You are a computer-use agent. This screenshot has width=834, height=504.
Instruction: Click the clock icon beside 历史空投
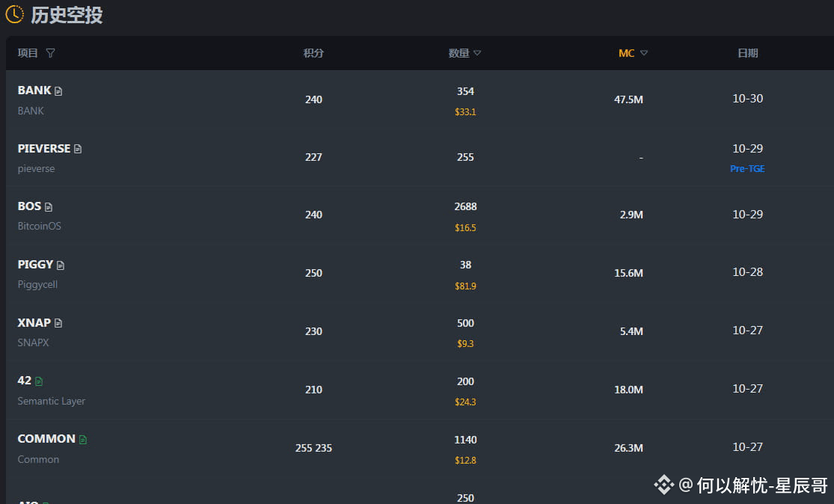coord(14,14)
